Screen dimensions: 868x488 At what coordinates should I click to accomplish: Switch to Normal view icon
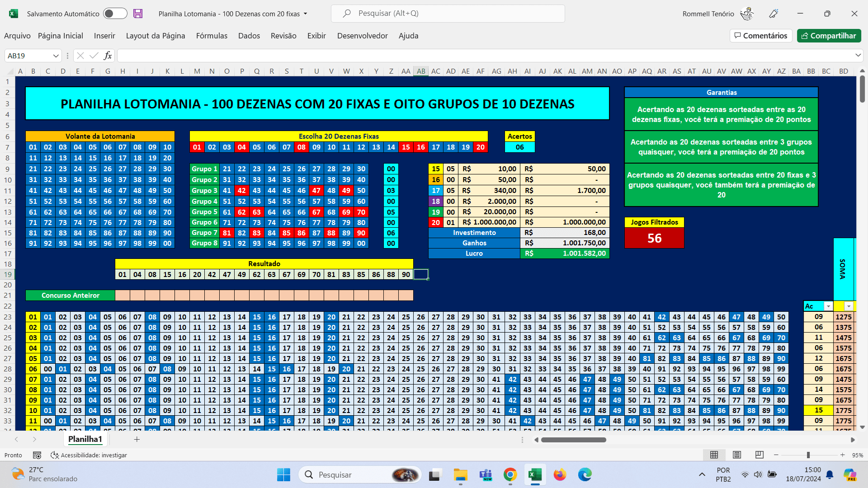(x=714, y=455)
